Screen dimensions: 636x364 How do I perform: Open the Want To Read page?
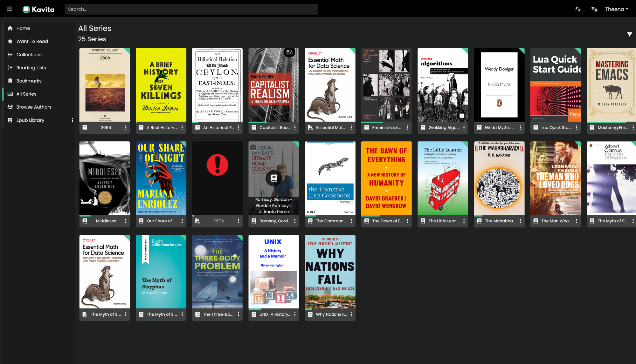pyautogui.click(x=32, y=41)
